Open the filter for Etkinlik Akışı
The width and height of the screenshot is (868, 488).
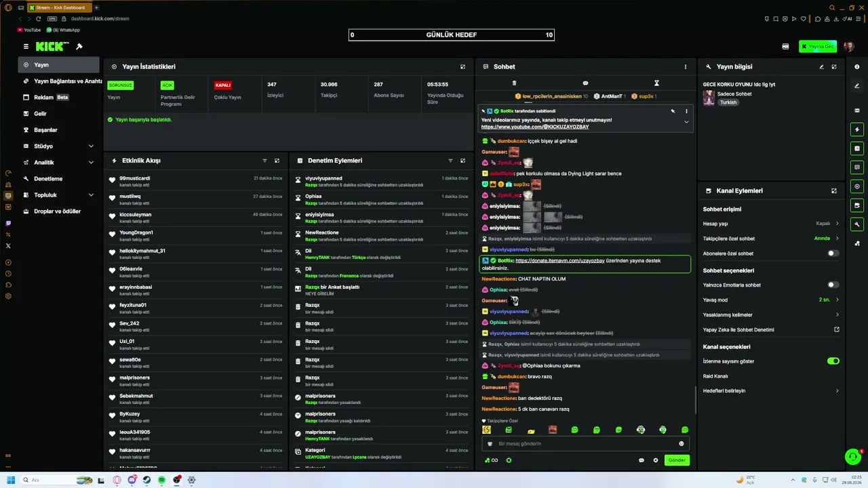coord(264,161)
